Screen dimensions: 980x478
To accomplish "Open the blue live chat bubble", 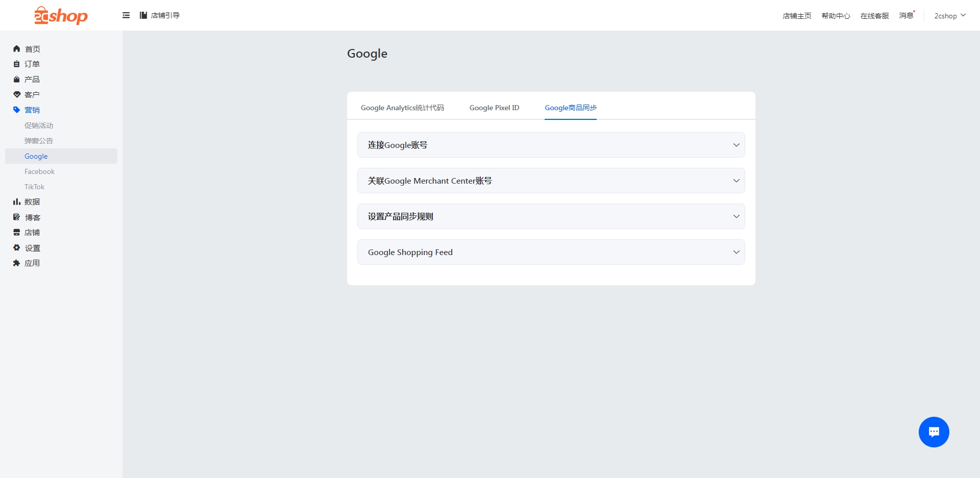I will [934, 432].
